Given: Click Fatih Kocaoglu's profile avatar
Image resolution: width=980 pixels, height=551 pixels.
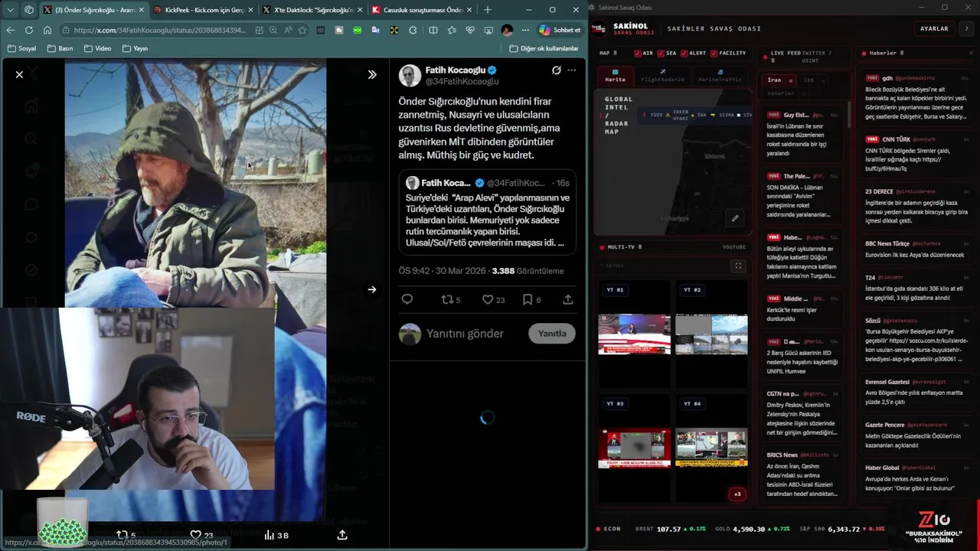Looking at the screenshot, I should 410,76.
